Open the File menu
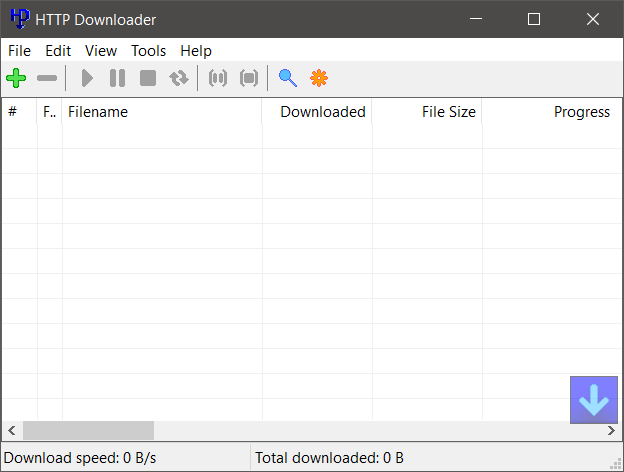Screen dimensions: 624x472 [x=19, y=51]
